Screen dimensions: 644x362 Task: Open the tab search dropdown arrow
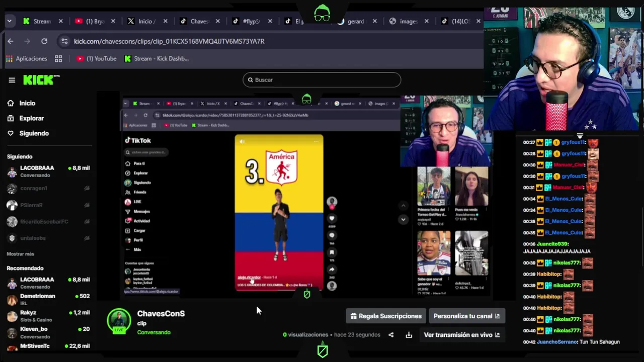[x=9, y=21]
